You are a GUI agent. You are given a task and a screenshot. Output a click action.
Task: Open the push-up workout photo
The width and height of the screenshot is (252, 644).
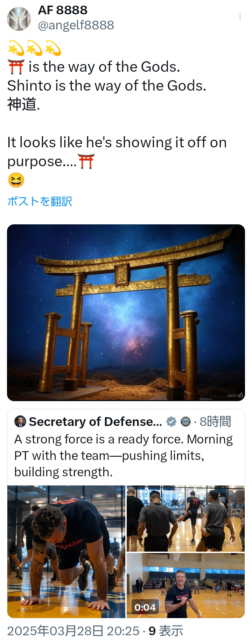click(x=66, y=552)
